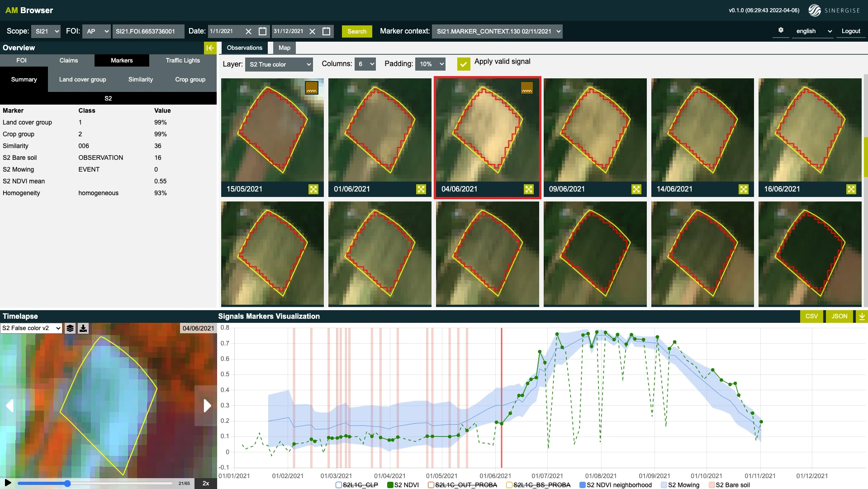The image size is (868, 489).
Task: Click the layers icon in Timelapse
Action: tap(70, 328)
